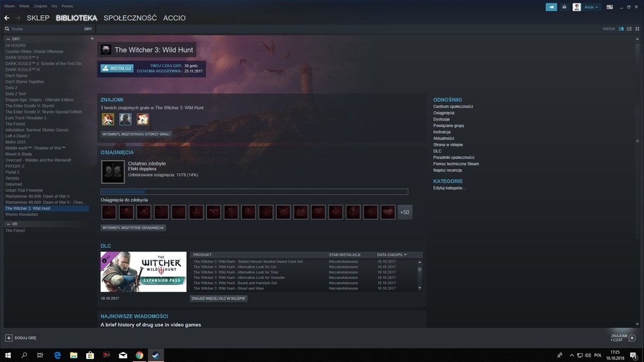Open the Widok menu
The width and height of the screenshot is (644, 362).
pyautogui.click(x=25, y=6)
